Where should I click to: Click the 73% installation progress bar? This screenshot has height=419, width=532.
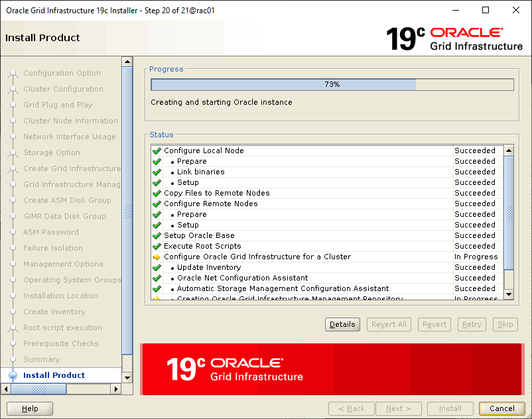[x=332, y=85]
